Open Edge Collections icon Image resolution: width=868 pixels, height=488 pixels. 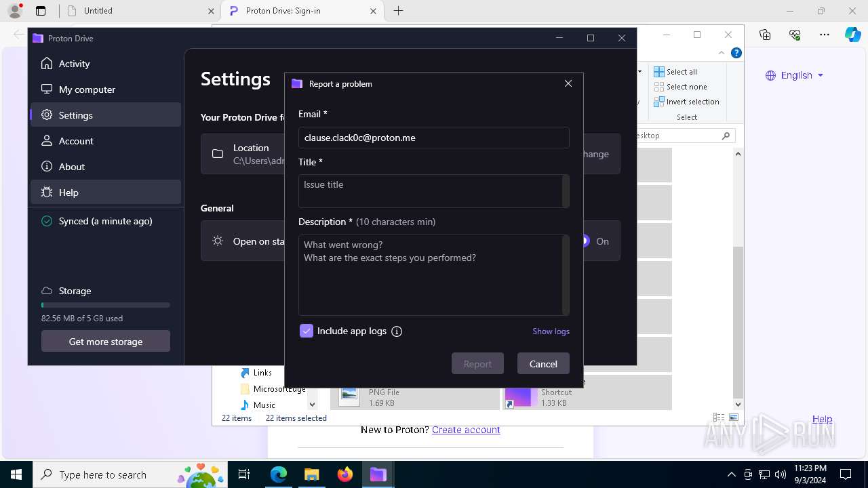(765, 35)
